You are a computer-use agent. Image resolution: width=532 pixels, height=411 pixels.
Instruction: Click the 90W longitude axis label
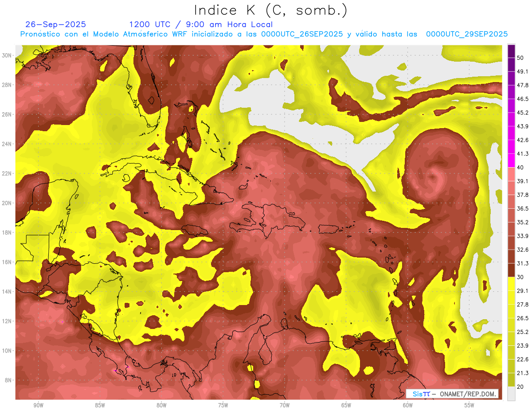[x=39, y=405]
